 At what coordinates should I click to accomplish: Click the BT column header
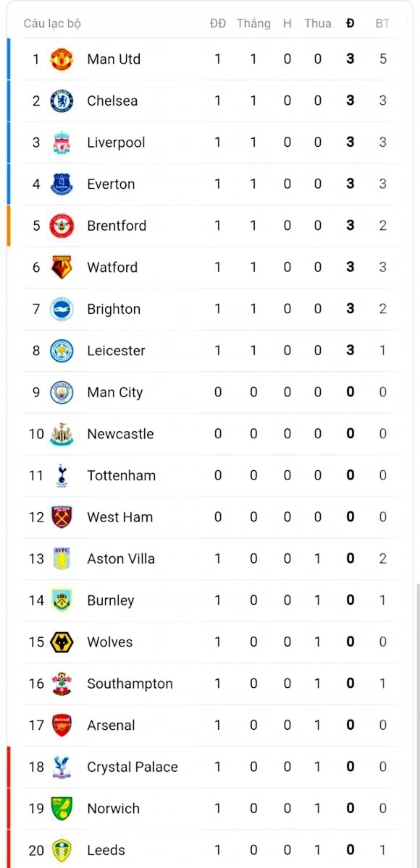tap(382, 23)
